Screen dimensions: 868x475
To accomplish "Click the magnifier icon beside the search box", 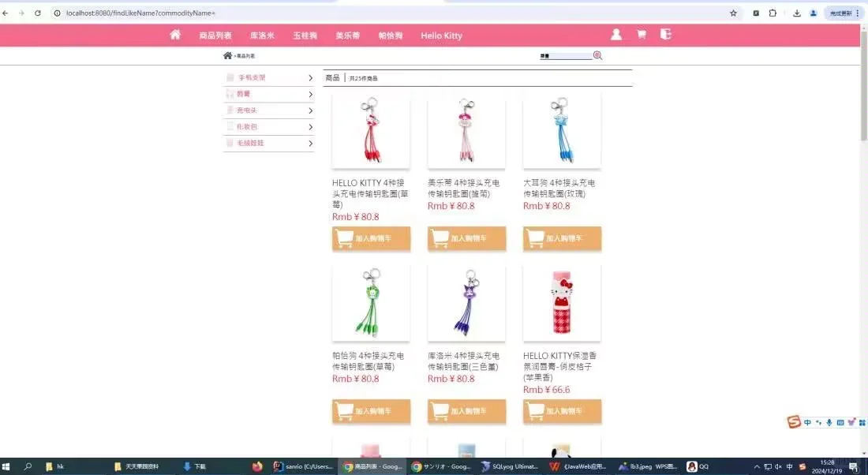I will 597,55.
